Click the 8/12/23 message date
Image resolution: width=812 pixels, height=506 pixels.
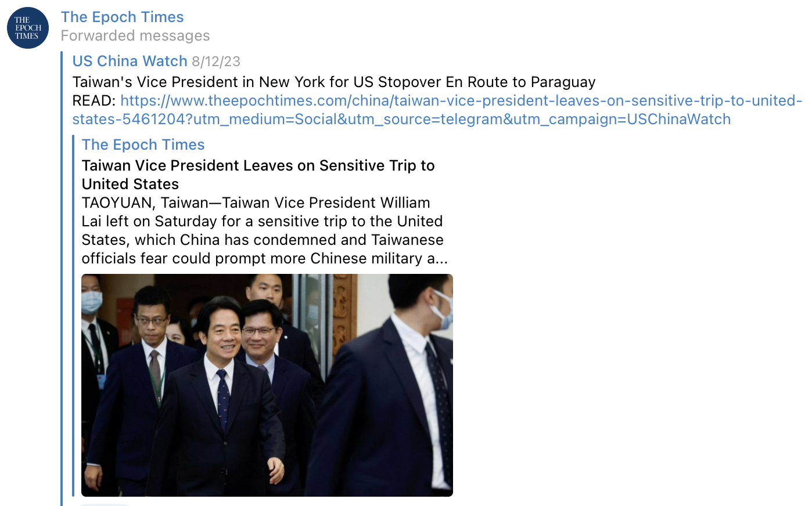pyautogui.click(x=216, y=62)
